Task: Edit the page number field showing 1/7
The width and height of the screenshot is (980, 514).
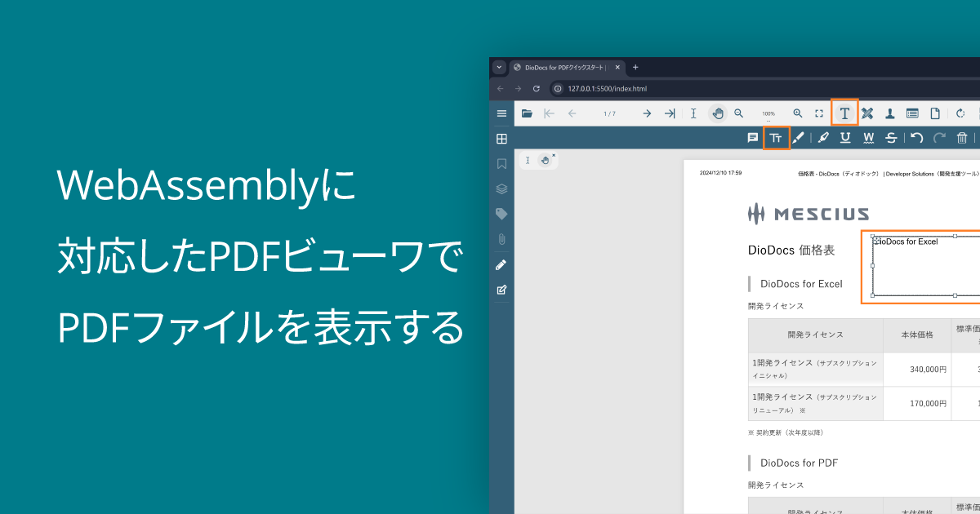Action: pos(610,113)
